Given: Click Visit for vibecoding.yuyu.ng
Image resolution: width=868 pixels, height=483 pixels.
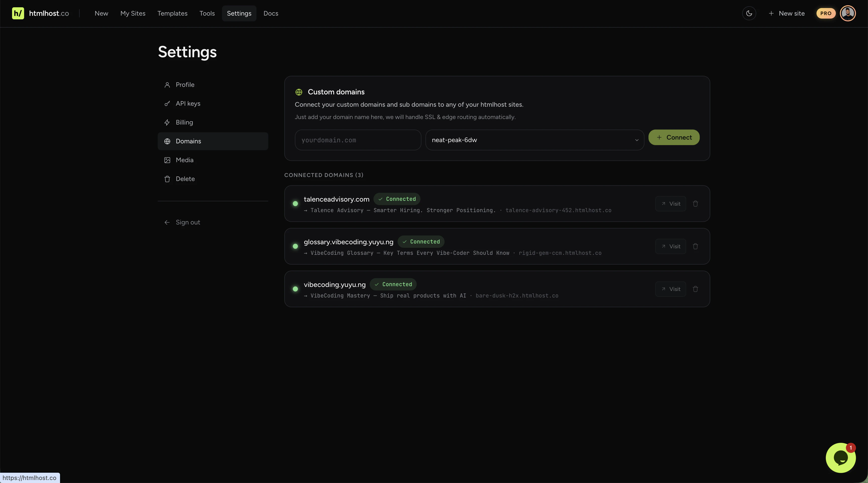Looking at the screenshot, I should tap(671, 289).
